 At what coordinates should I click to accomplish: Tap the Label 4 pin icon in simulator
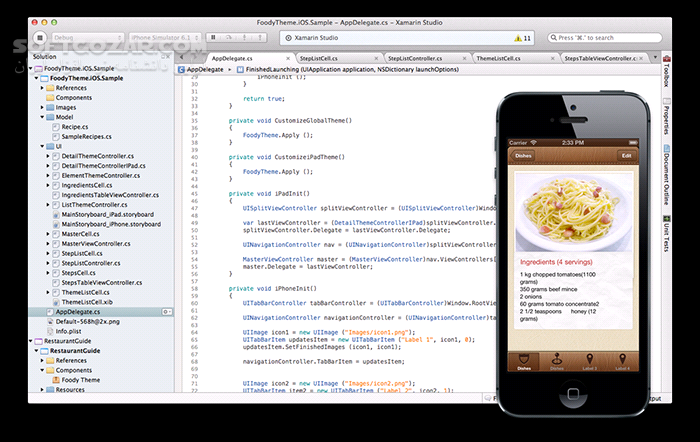pyautogui.click(x=622, y=362)
